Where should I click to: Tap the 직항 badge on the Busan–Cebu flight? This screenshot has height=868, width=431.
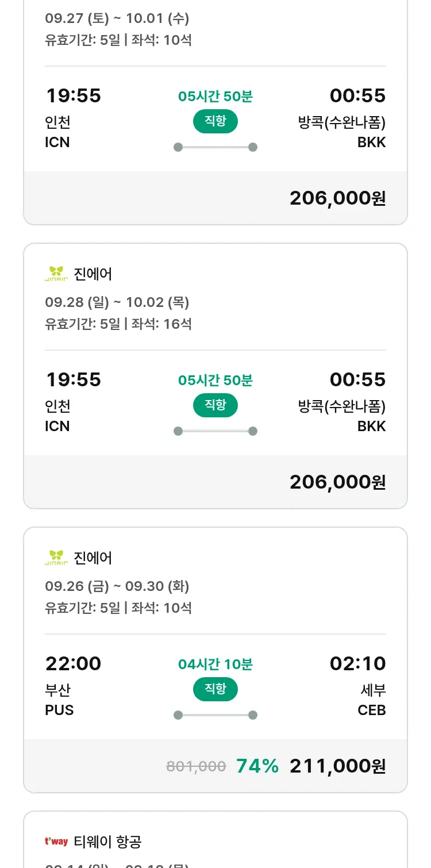[215, 689]
